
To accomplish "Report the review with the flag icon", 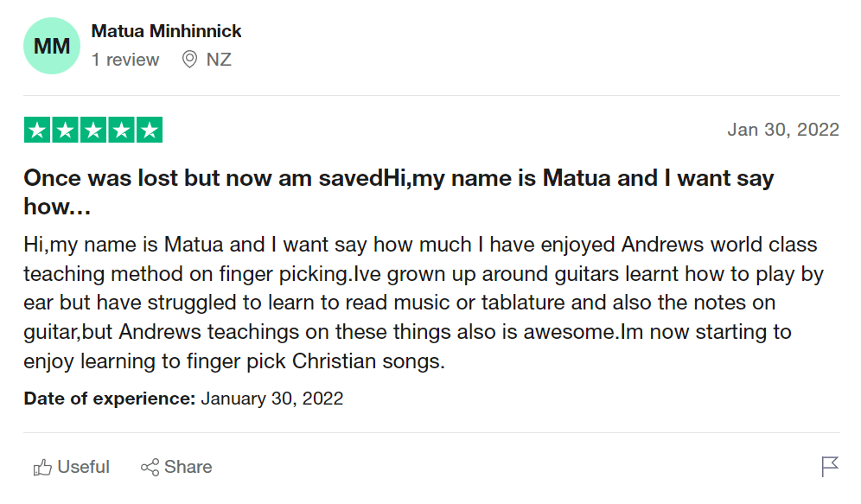I will [x=830, y=467].
